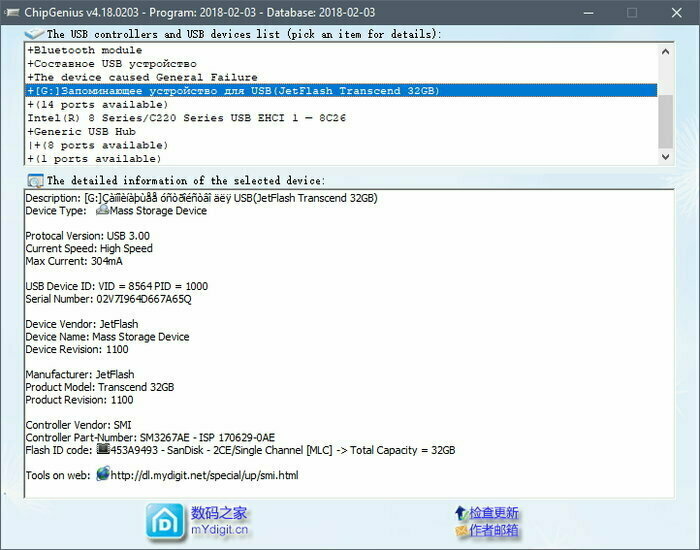Minimize the ChipGenius window
This screenshot has width=700, height=550.
click(x=589, y=12)
